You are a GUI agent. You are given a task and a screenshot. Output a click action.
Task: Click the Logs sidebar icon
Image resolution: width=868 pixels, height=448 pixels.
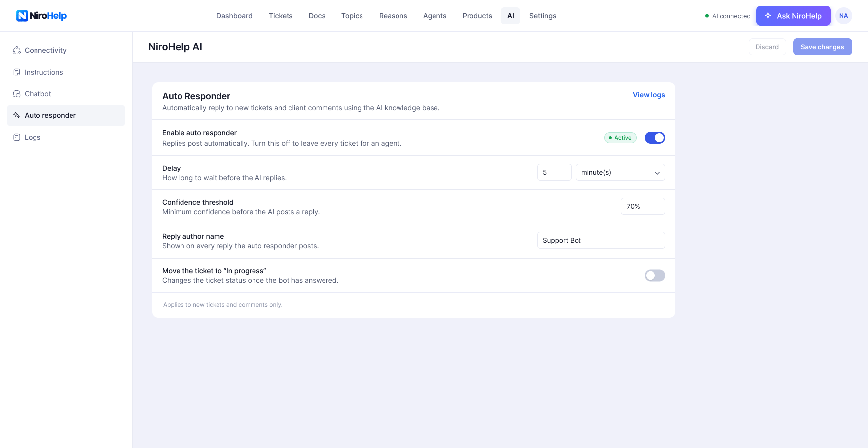[x=17, y=137]
